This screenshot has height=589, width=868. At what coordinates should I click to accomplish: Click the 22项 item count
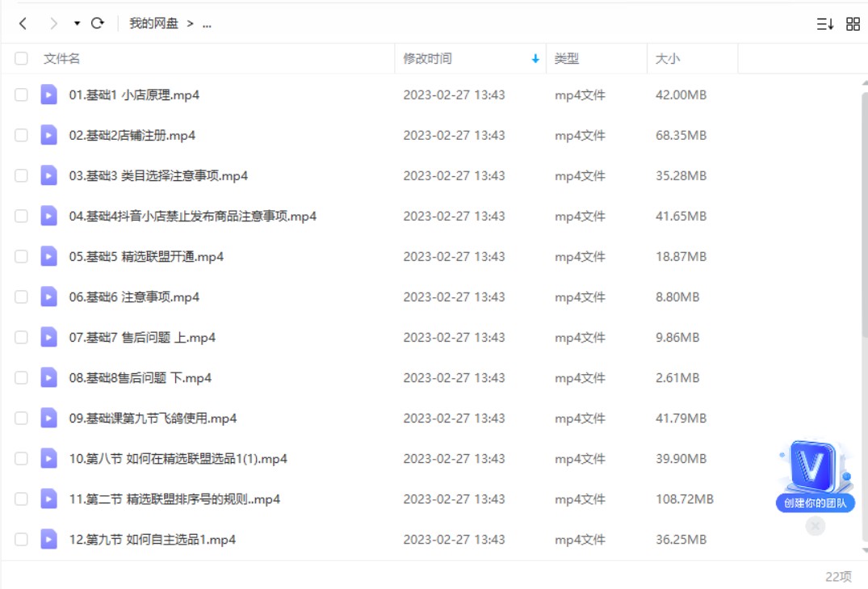coord(838,577)
